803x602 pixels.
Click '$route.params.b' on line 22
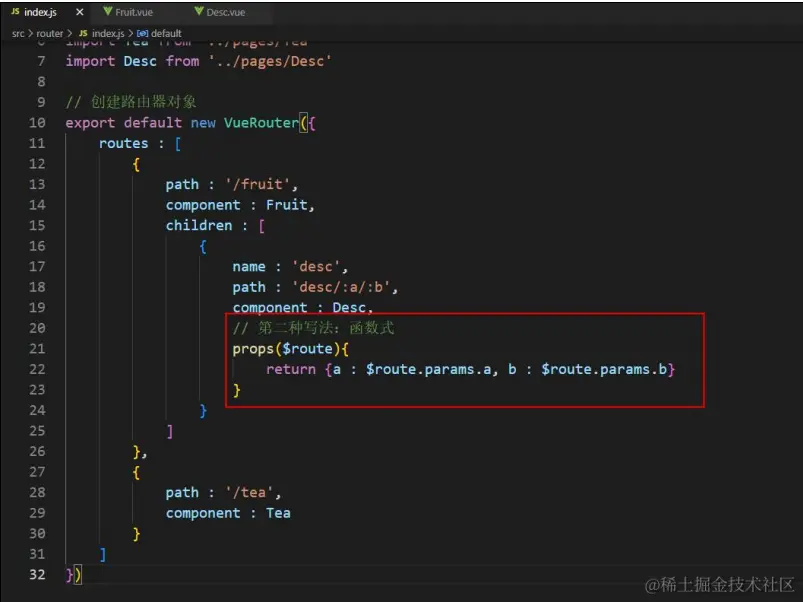click(x=604, y=369)
